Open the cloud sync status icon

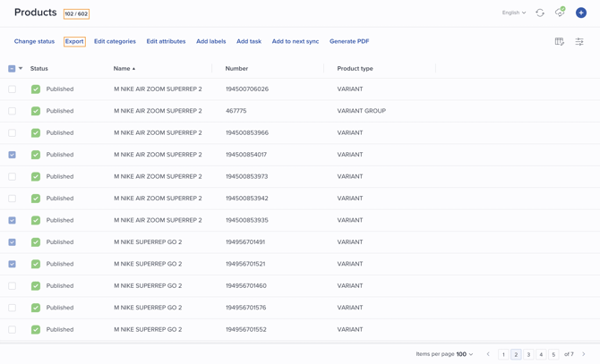pos(560,13)
